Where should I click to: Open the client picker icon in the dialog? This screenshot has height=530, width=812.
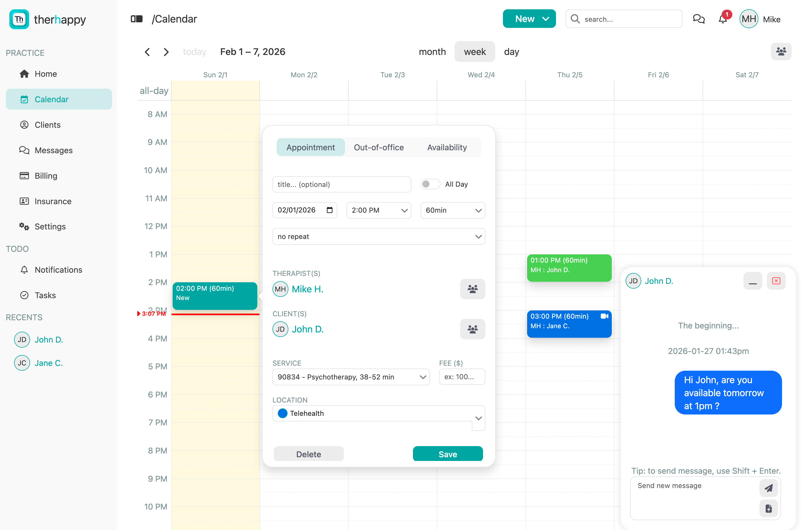(473, 329)
